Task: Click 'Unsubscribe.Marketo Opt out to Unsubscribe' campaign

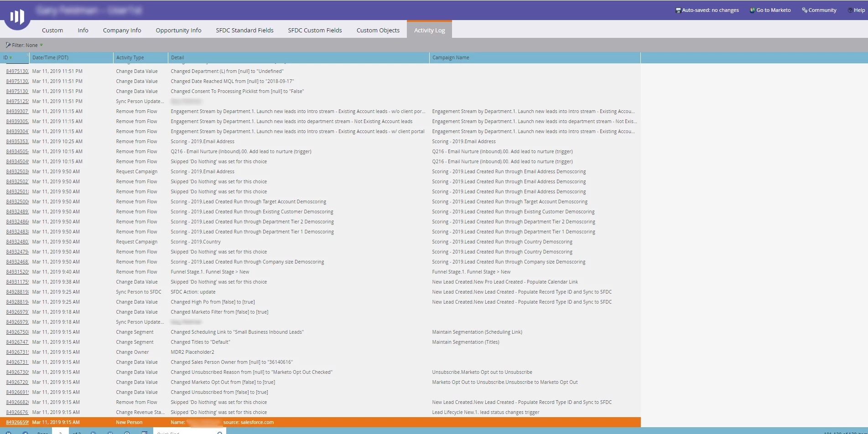Action: pyautogui.click(x=482, y=372)
